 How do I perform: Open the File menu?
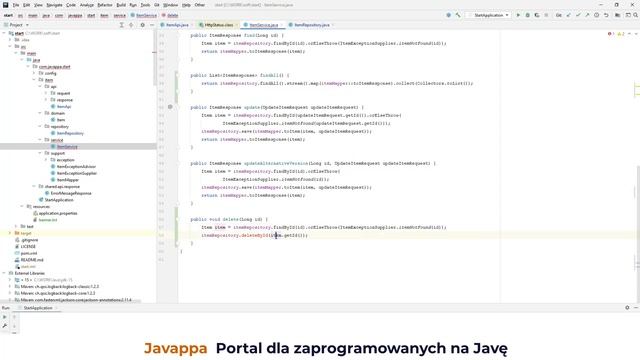16,5
